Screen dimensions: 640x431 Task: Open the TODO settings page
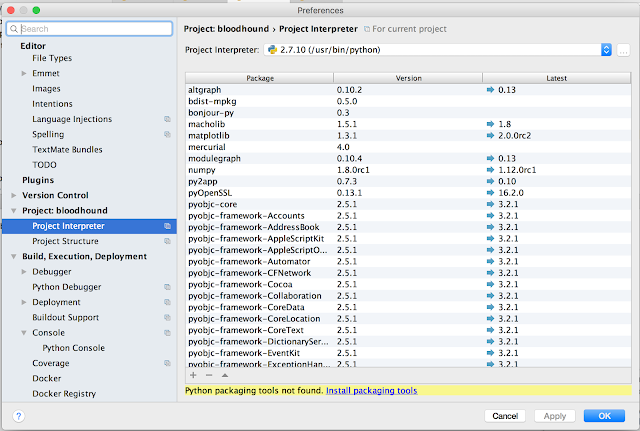pyautogui.click(x=44, y=165)
